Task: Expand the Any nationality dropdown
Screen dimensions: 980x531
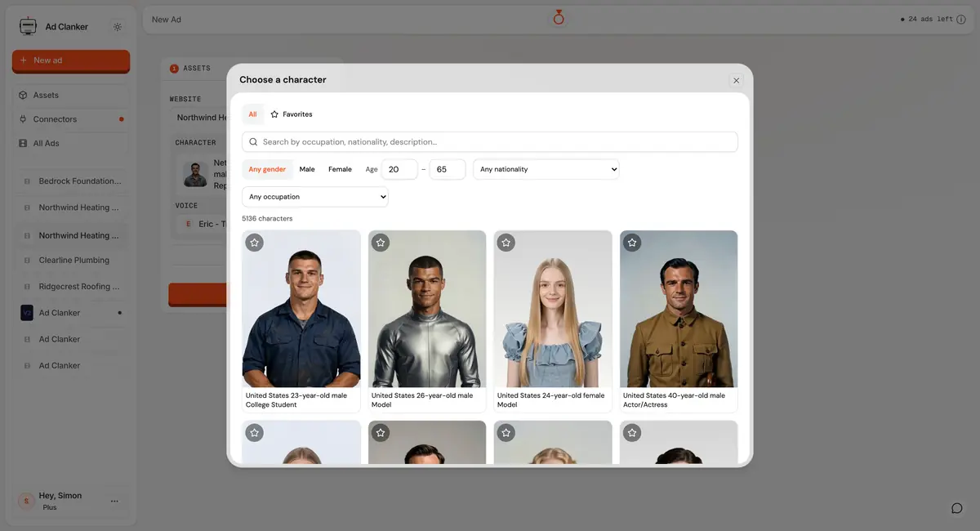Action: point(546,169)
